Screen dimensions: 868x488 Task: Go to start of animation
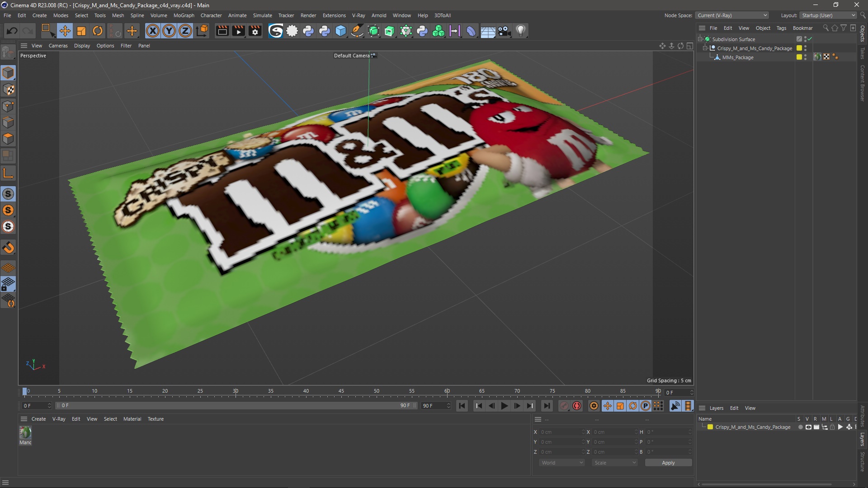pyautogui.click(x=462, y=406)
